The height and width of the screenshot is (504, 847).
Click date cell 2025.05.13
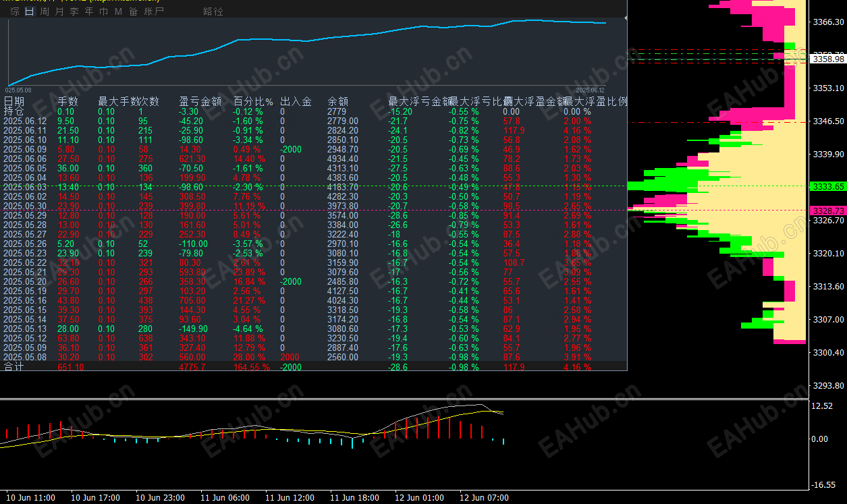click(25, 329)
